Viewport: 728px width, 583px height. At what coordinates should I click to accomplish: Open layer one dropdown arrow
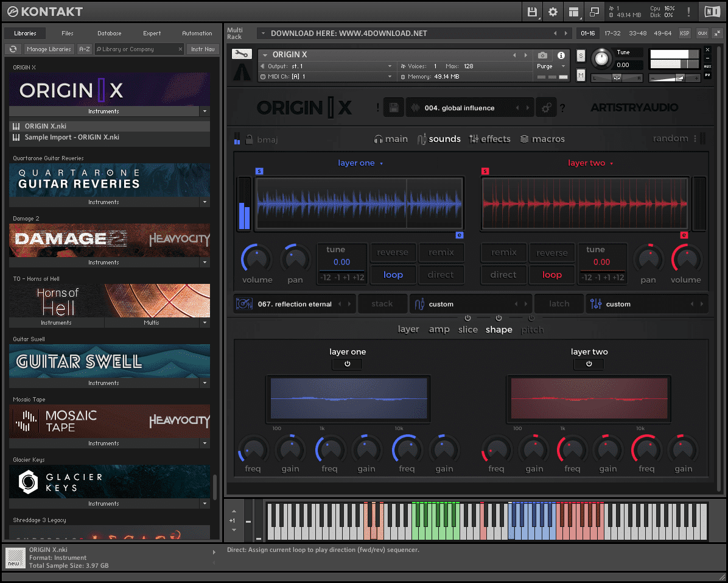(x=382, y=163)
